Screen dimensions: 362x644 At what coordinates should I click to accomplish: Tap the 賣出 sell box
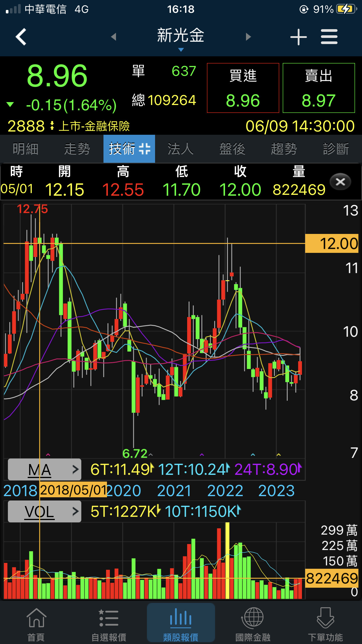pos(319,88)
